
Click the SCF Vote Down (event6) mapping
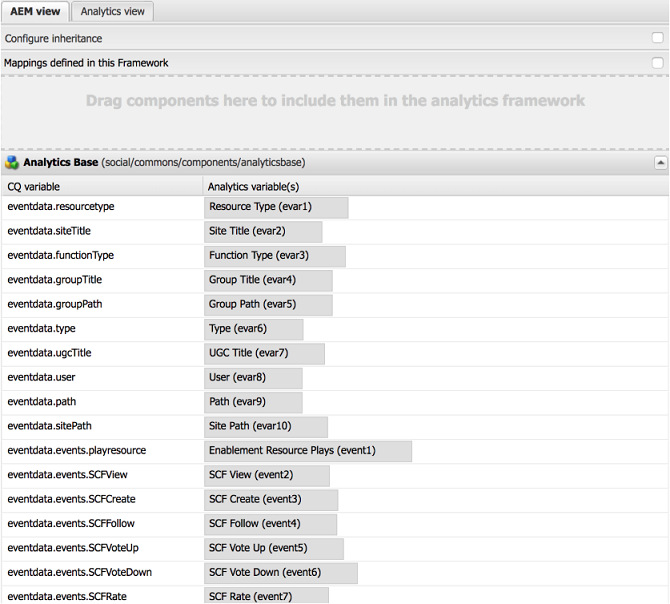click(x=281, y=573)
